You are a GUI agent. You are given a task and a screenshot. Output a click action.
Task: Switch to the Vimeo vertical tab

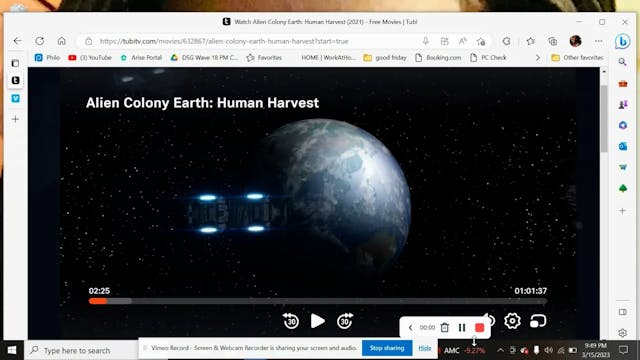(x=16, y=98)
